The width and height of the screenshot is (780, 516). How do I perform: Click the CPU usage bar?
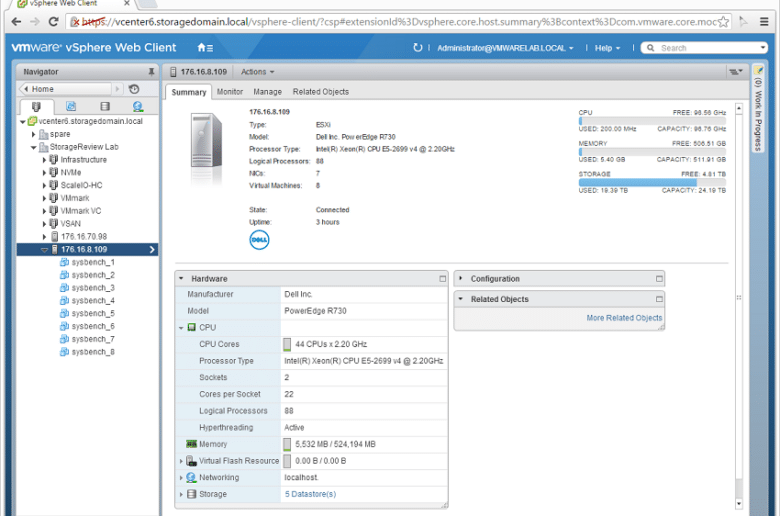(652, 121)
